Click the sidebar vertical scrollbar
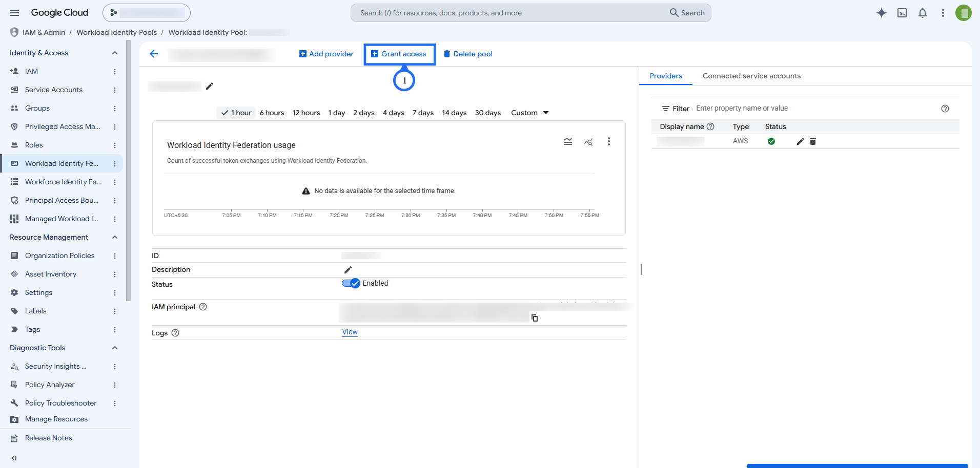 128,172
